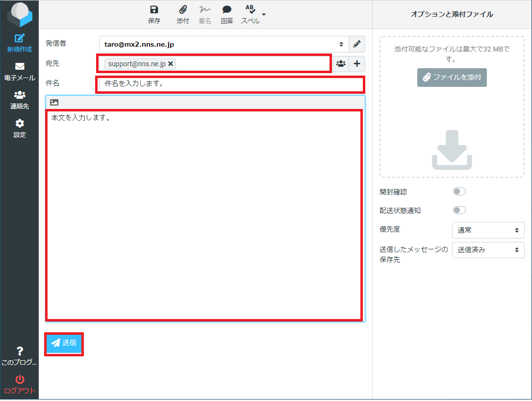
Task: Expand the arrow next to スペル
Action: 264,14
